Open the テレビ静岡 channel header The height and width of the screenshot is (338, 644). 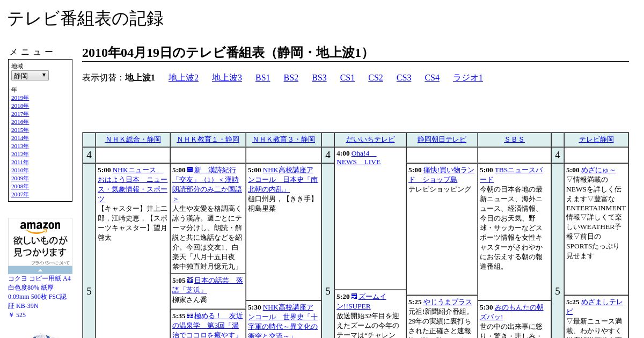pos(596,139)
